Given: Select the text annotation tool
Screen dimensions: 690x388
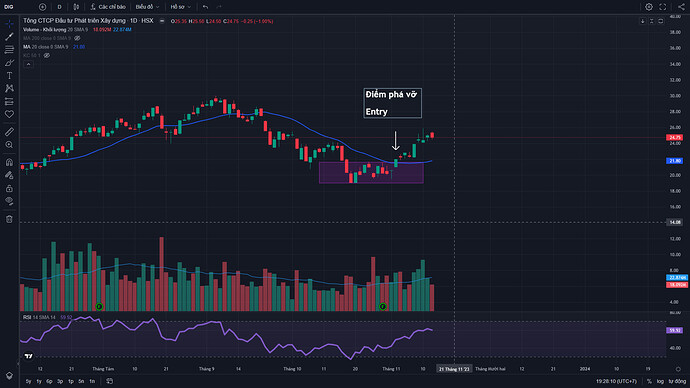Looking at the screenshot, I should [x=9, y=76].
